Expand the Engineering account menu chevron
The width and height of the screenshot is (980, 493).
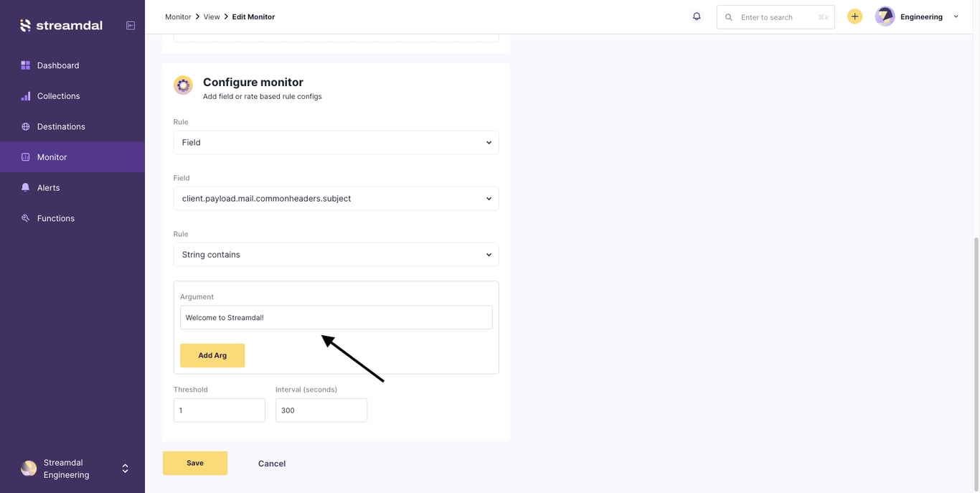(956, 17)
